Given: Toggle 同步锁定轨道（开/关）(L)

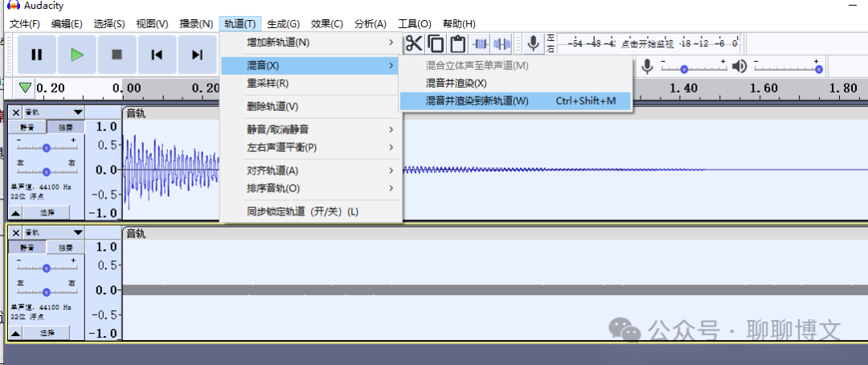Looking at the screenshot, I should pyautogui.click(x=310, y=211).
